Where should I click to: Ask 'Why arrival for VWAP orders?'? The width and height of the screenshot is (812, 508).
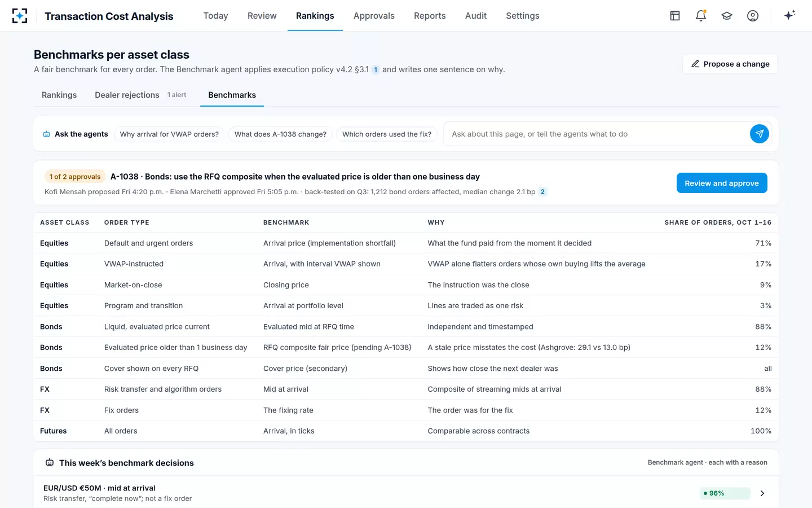[169, 134]
